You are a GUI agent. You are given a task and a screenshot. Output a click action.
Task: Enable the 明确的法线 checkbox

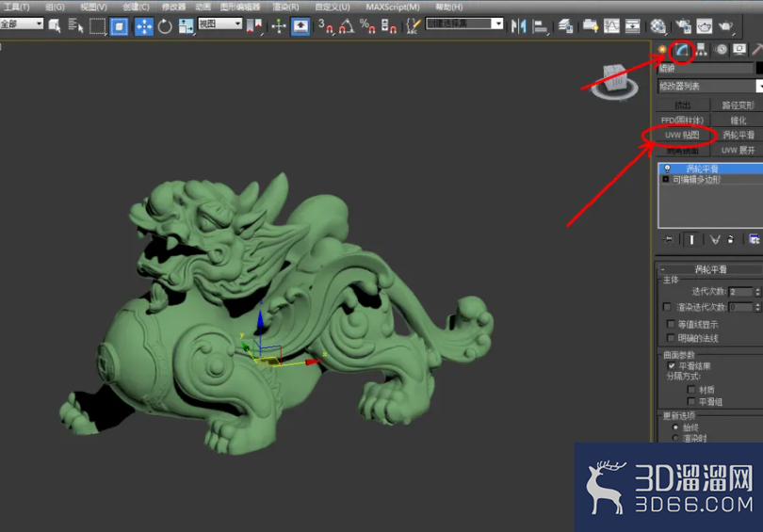(671, 337)
